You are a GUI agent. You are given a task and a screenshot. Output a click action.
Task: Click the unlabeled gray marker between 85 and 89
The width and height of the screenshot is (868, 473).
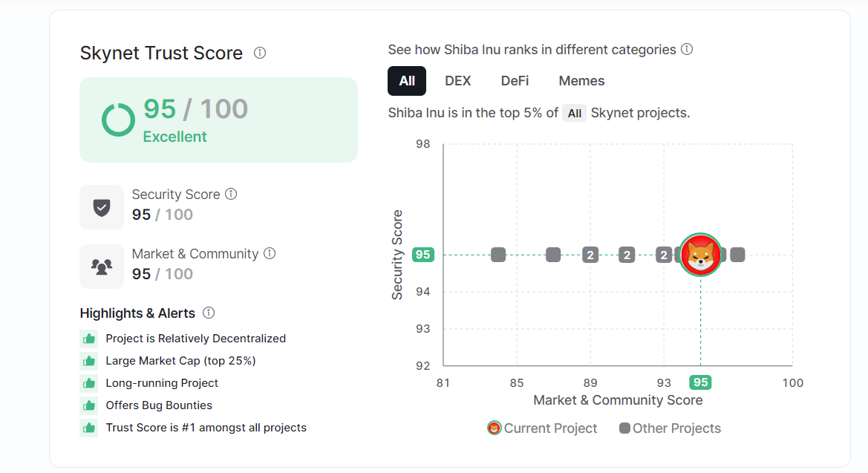click(553, 255)
